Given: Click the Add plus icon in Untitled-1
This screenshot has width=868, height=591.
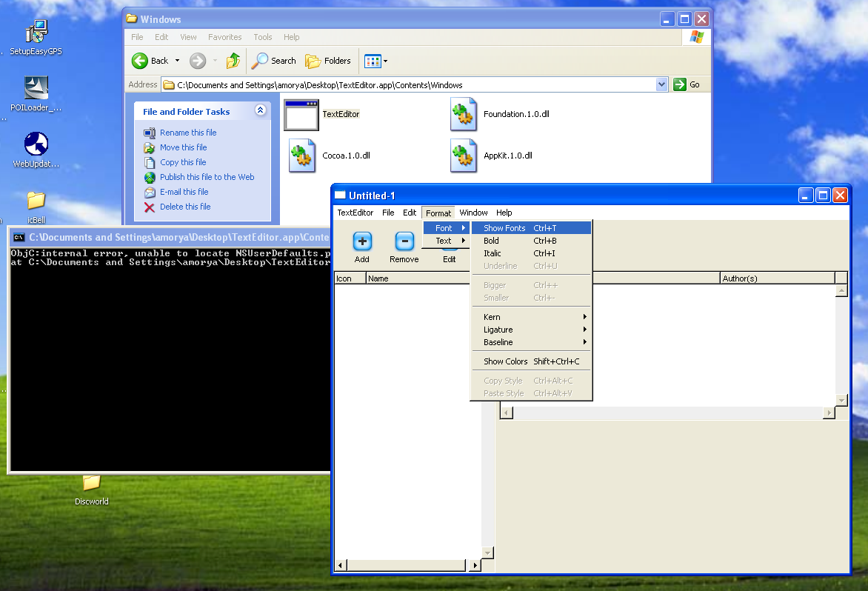Looking at the screenshot, I should [x=362, y=241].
